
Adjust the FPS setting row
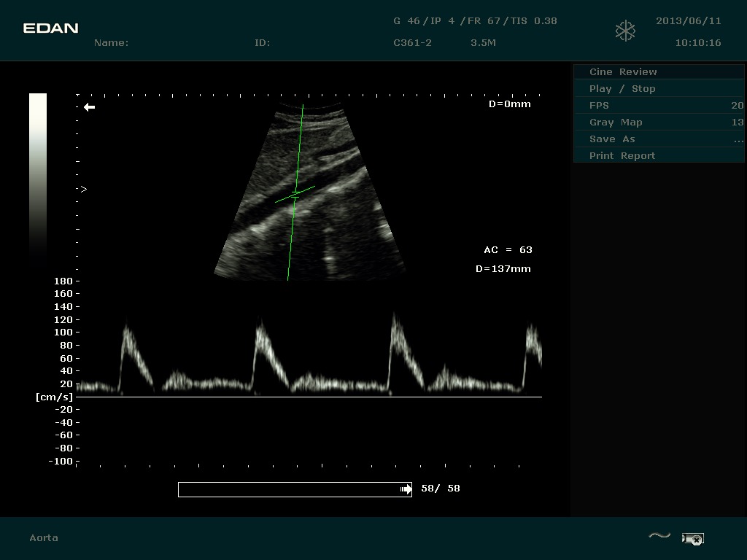coord(658,105)
